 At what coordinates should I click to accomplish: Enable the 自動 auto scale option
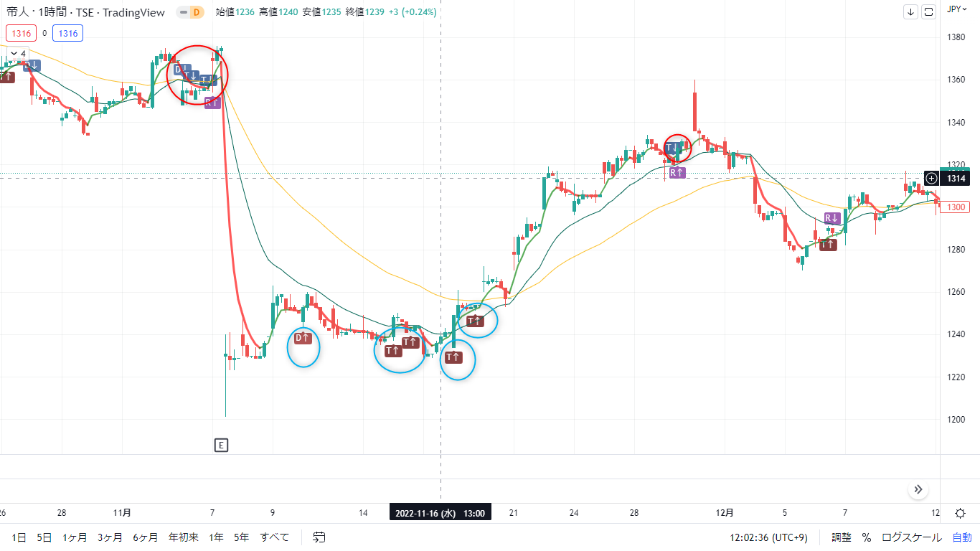click(x=961, y=537)
